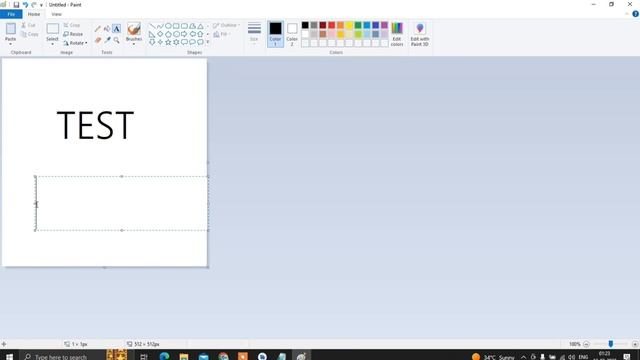Image resolution: width=640 pixels, height=360 pixels.
Task: Click the Undo arrow in title bar
Action: [x=25, y=4]
